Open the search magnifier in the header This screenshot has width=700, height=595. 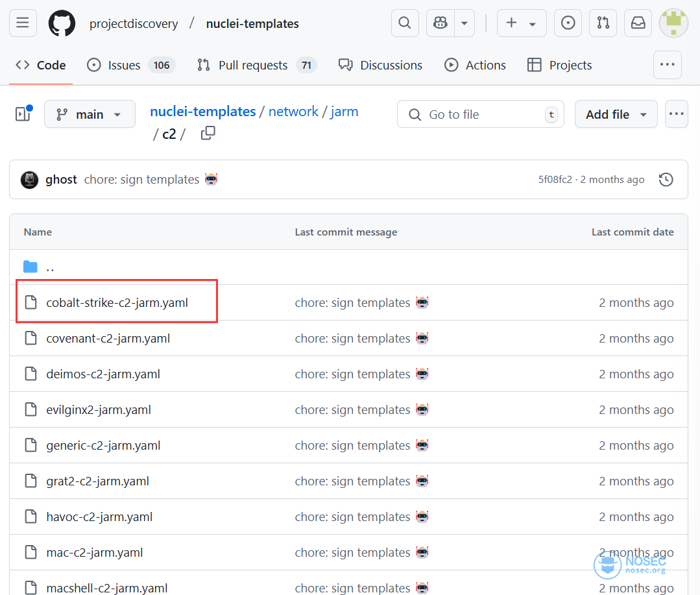pos(405,23)
